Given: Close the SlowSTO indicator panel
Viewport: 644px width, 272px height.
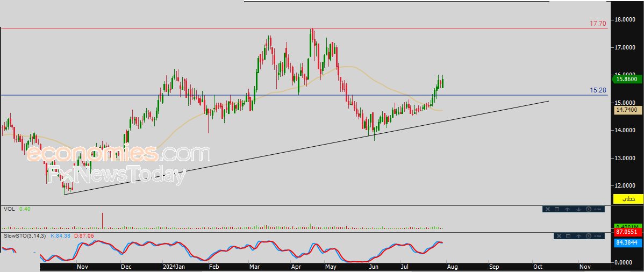Looking at the screenshot, I should click(x=559, y=236).
